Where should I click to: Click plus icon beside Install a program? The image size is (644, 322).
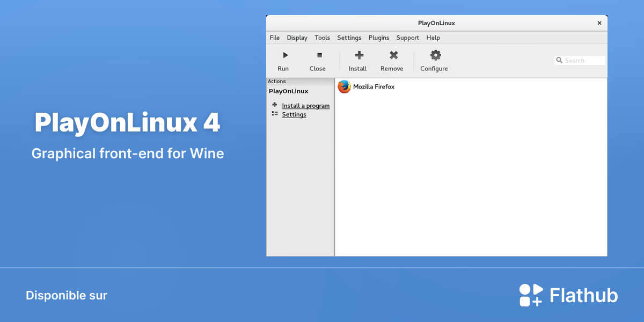pos(275,105)
